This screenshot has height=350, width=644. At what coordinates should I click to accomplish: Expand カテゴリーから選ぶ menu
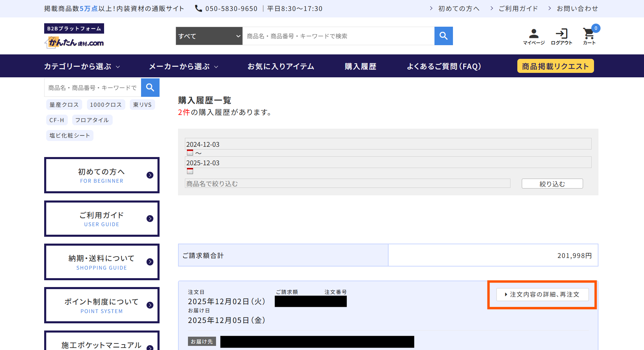tap(81, 66)
